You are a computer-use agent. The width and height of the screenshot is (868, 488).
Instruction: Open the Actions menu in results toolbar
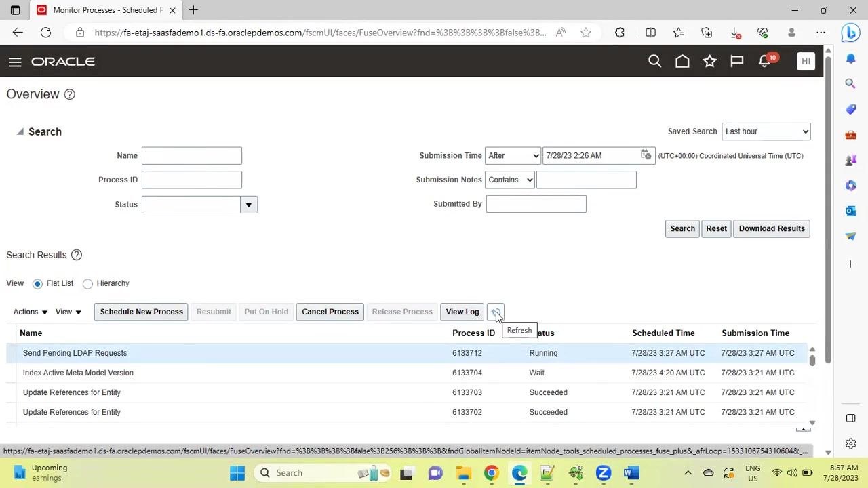click(x=31, y=312)
